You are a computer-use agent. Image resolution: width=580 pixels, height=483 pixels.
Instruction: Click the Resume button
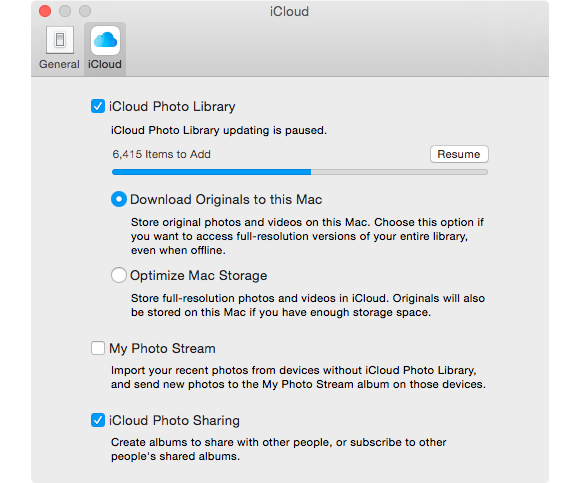(459, 154)
